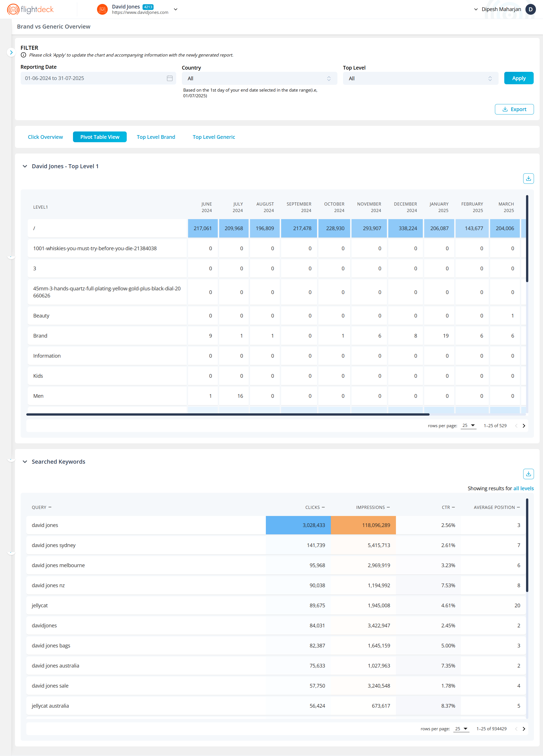543x756 pixels.
Task: Go to previous page of keywords table
Action: [516, 729]
